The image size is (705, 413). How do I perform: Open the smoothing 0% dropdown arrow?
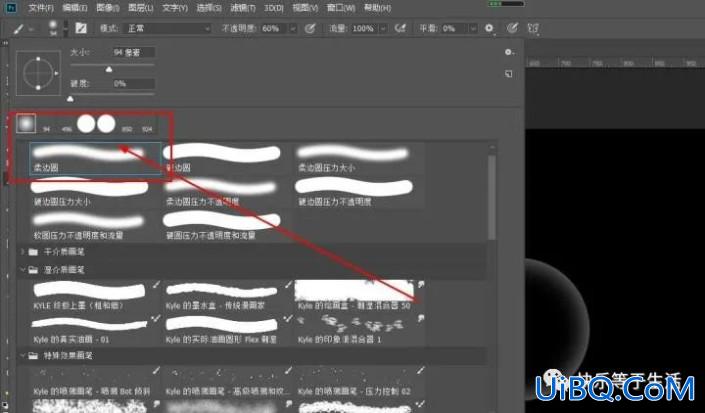click(473, 28)
